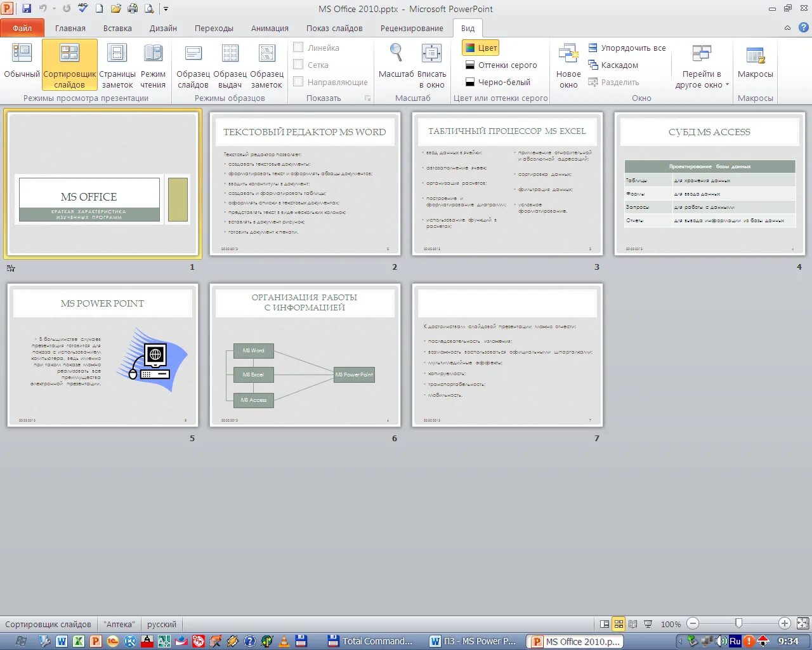Viewport: 812px width, 650px height.
Task: Open Total Command... taskbar button
Action: [370, 641]
